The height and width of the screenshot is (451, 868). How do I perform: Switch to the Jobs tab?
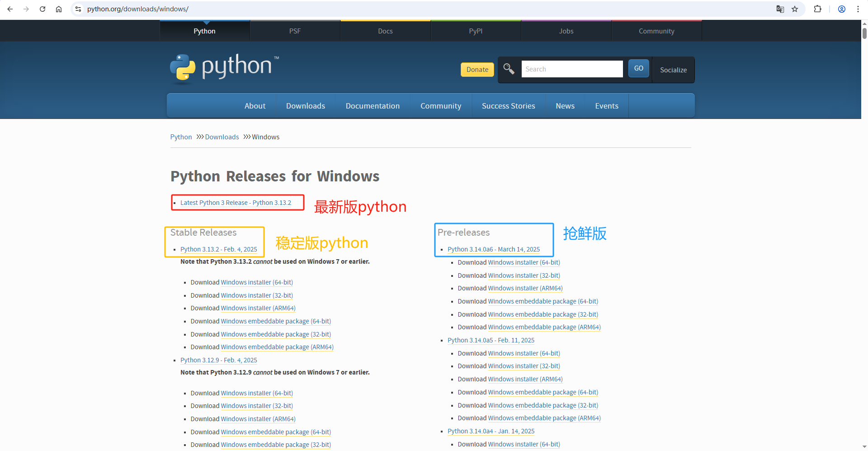tap(566, 31)
